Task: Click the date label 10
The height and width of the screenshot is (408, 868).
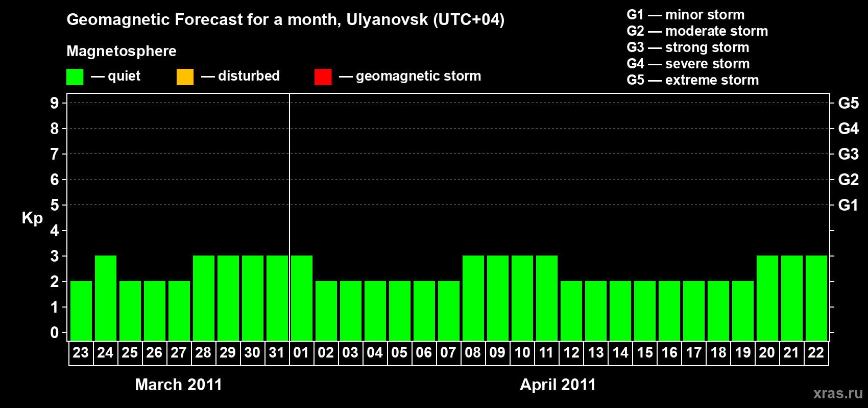Action: coord(522,352)
